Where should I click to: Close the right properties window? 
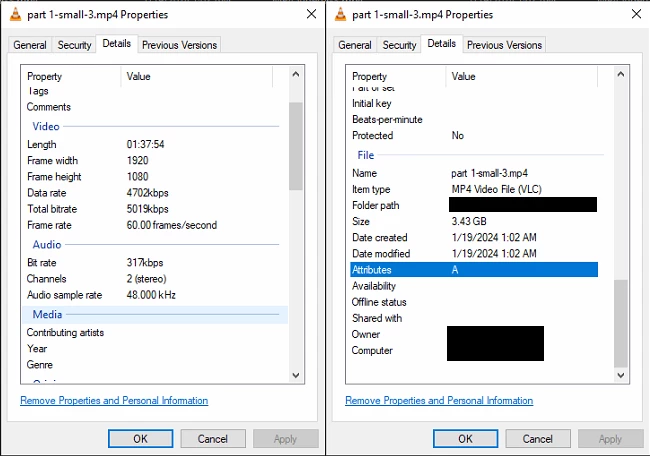(x=636, y=14)
